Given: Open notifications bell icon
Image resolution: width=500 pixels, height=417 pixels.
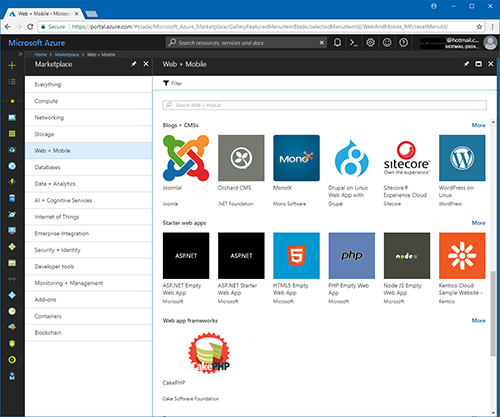Looking at the screenshot, I should click(x=337, y=43).
